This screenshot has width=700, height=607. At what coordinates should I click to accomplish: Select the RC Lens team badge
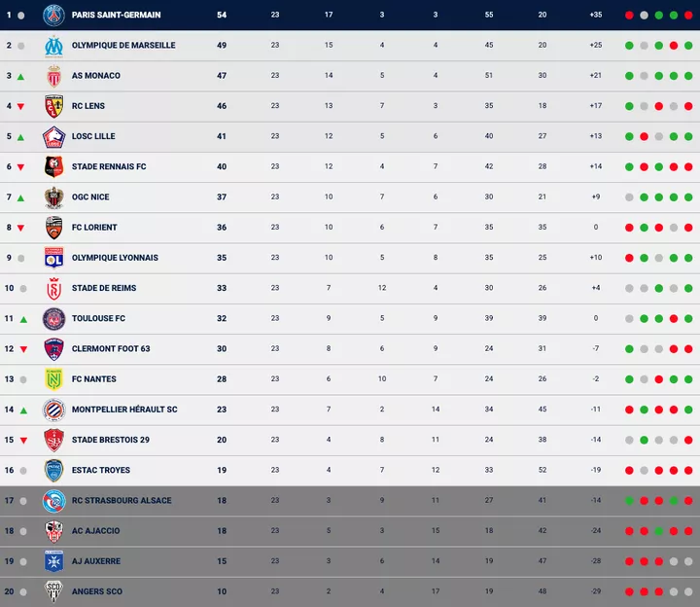[x=53, y=106]
